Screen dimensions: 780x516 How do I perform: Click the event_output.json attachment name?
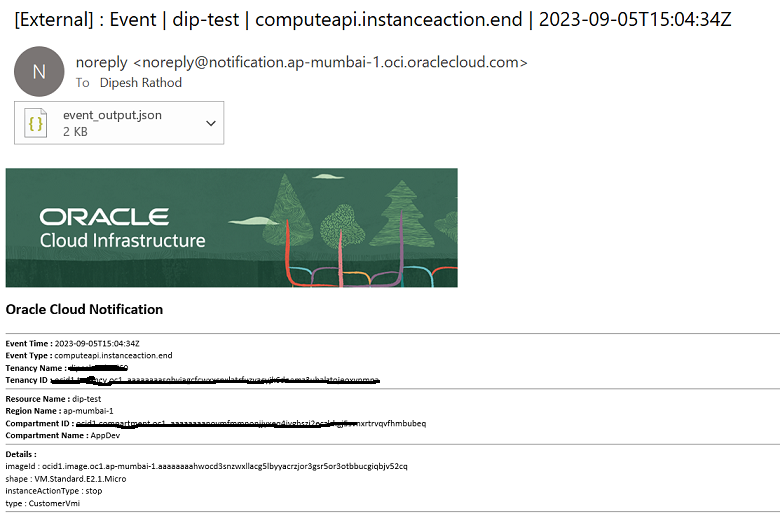coord(112,115)
